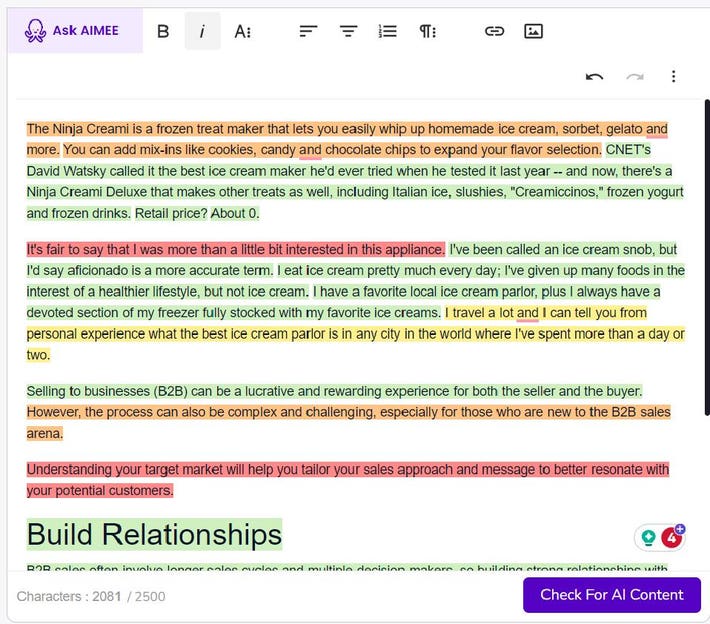
Task: Click the red-highlighted sentence starting "It's fair to say"
Action: point(235,249)
